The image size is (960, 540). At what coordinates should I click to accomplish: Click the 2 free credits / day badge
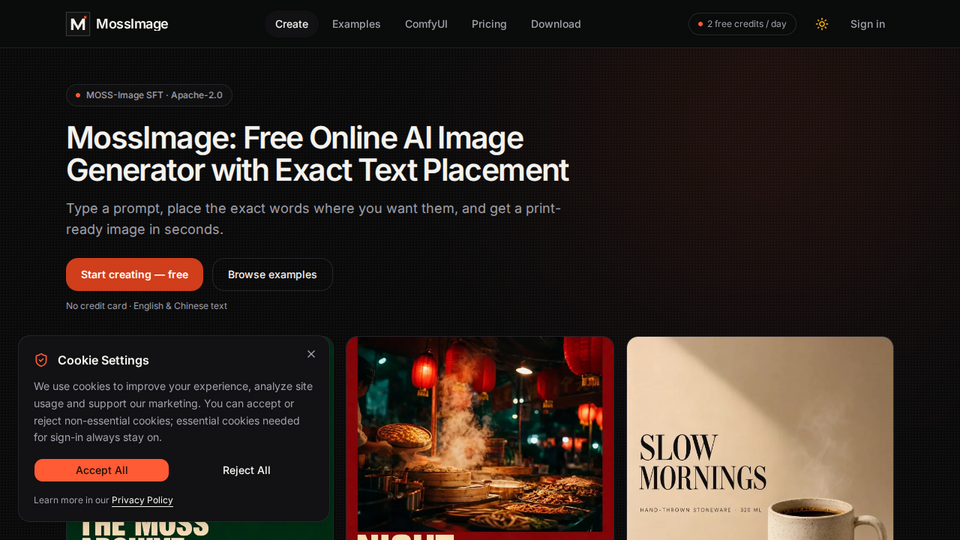[742, 24]
